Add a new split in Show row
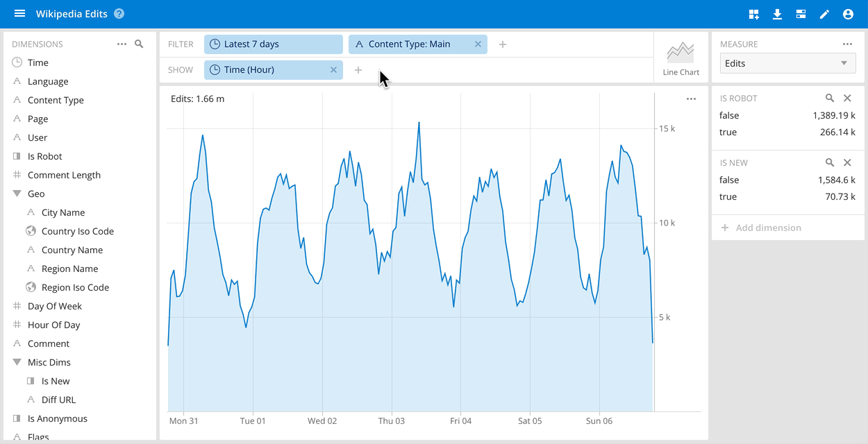Image resolution: width=868 pixels, height=444 pixels. click(x=358, y=70)
